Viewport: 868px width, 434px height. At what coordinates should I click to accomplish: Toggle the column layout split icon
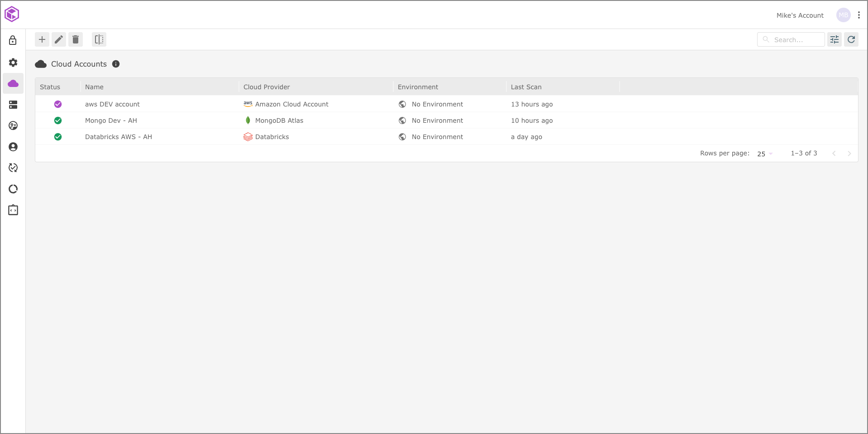coord(99,39)
